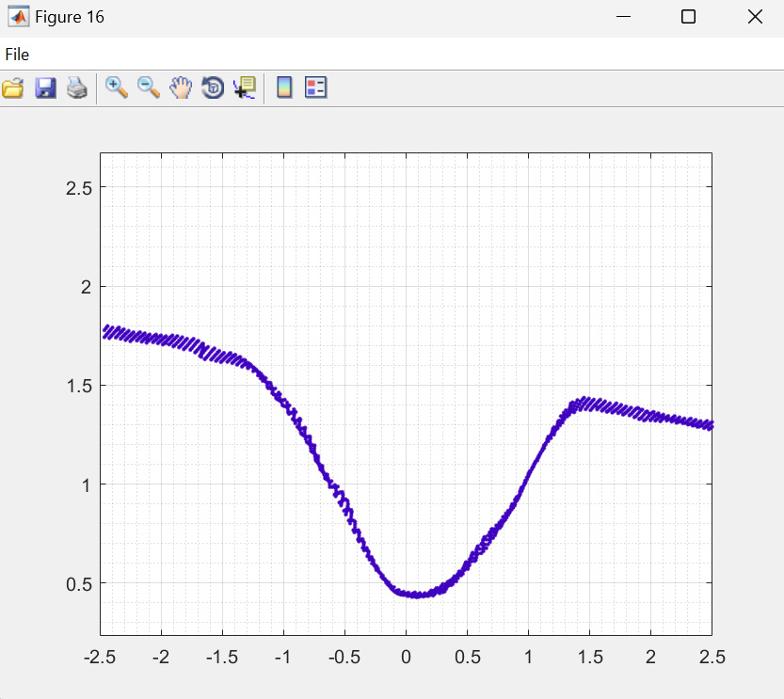Activate the Pan hand tool

pos(181,87)
